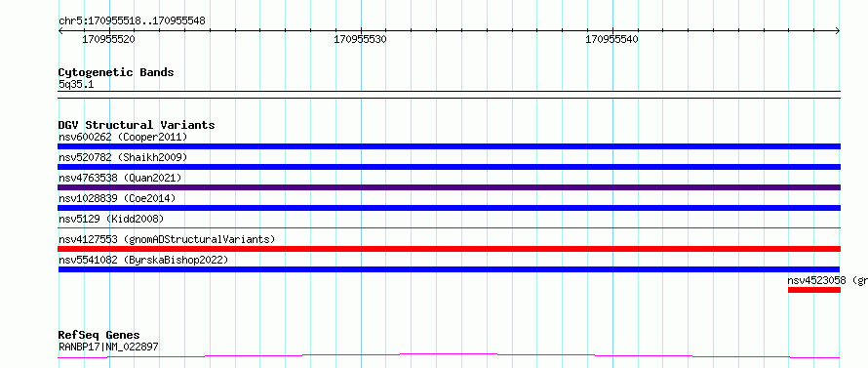Open the RefSeq Genes track heading
Screen dimensions: 868x368
click(x=99, y=336)
